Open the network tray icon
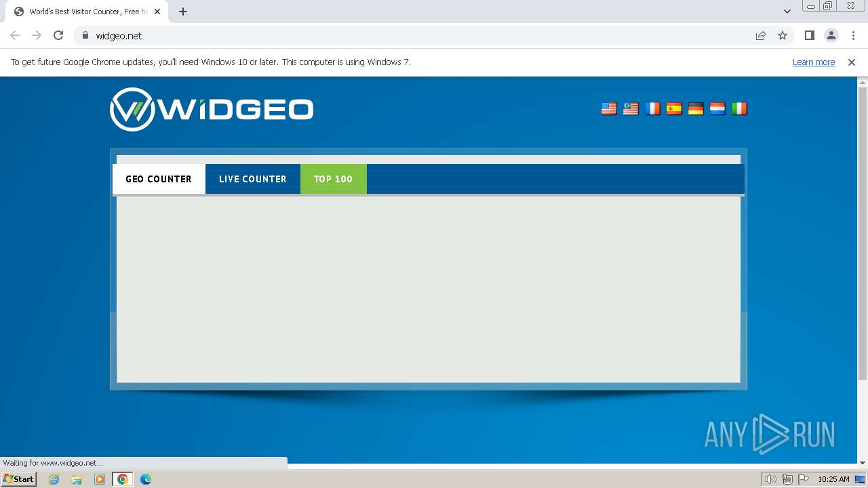 (787, 479)
